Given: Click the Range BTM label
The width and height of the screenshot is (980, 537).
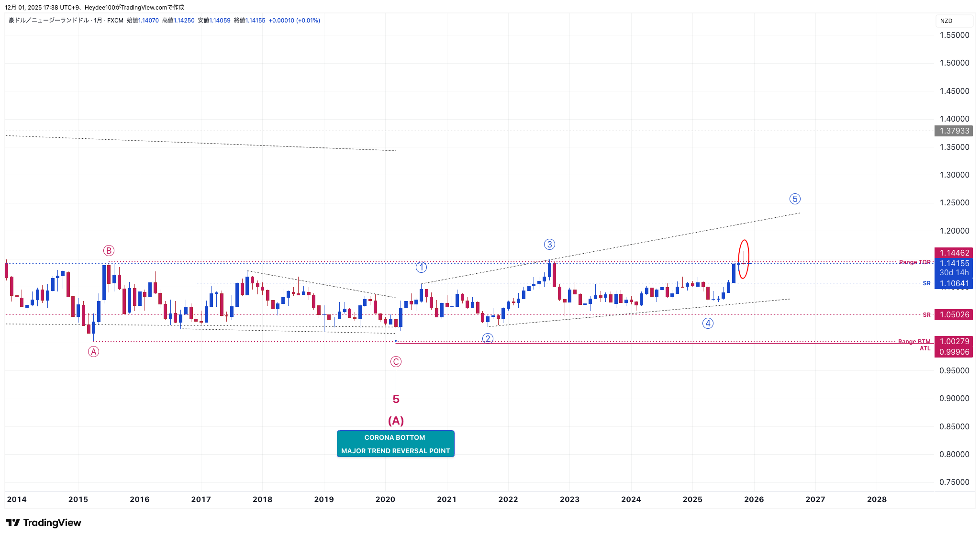Looking at the screenshot, I should (914, 342).
